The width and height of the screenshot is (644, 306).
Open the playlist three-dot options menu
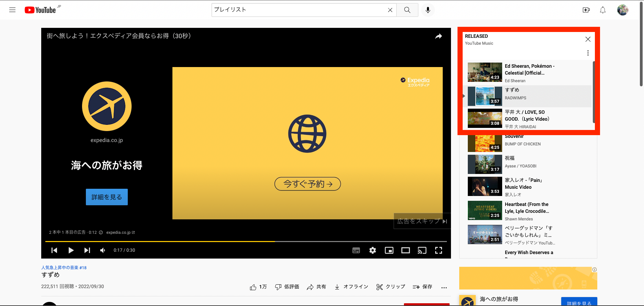click(588, 53)
